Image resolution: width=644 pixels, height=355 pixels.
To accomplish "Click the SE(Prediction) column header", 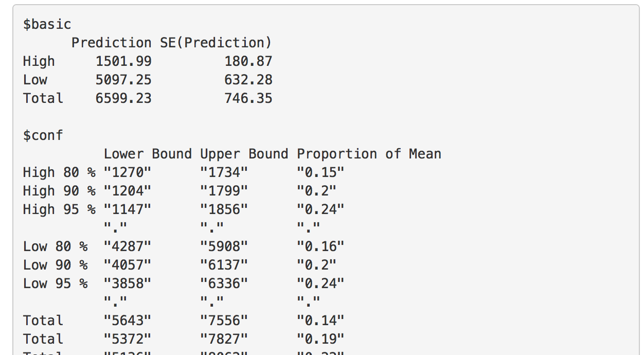I will [216, 43].
